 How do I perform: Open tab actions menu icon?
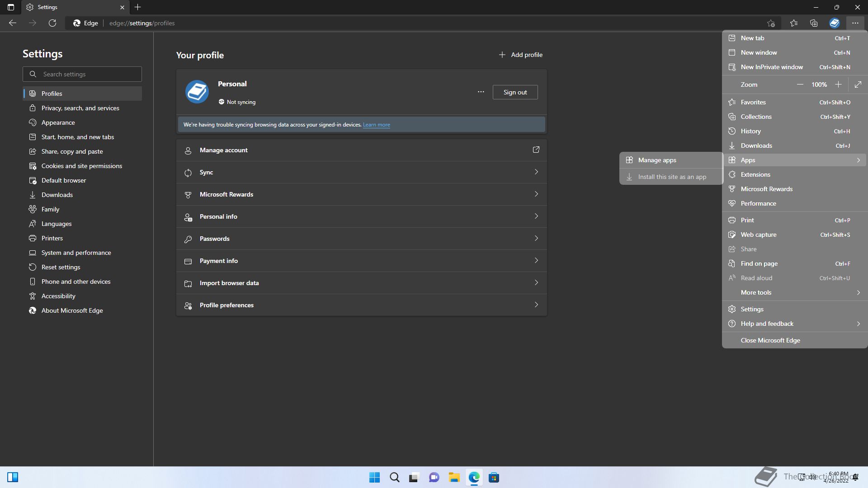tap(11, 7)
